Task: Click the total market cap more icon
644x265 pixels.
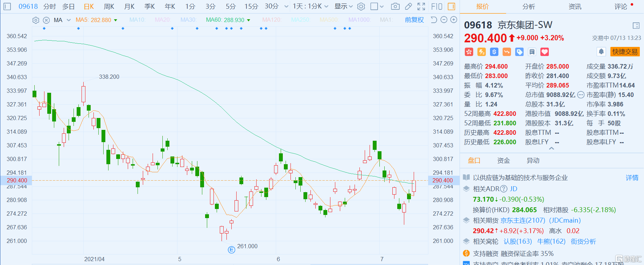Action: click(581, 95)
